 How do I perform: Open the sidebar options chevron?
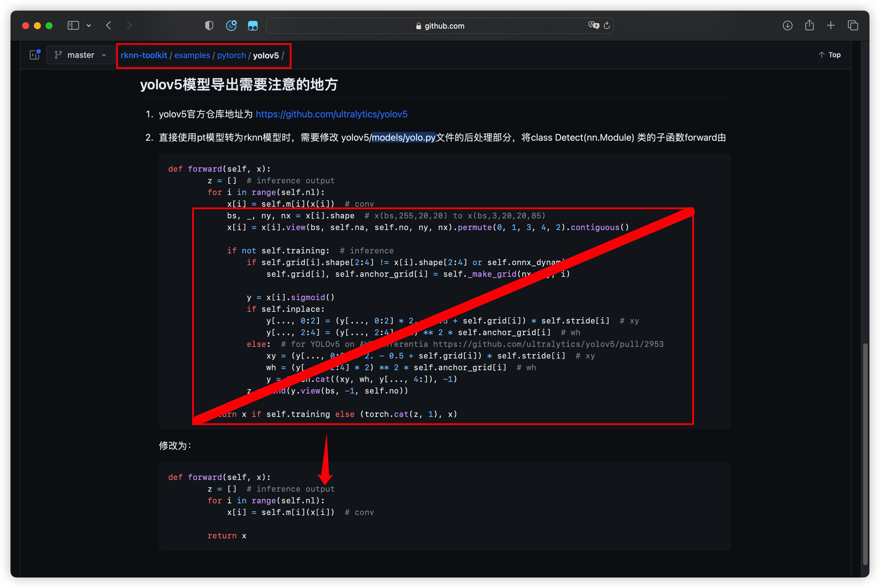89,25
